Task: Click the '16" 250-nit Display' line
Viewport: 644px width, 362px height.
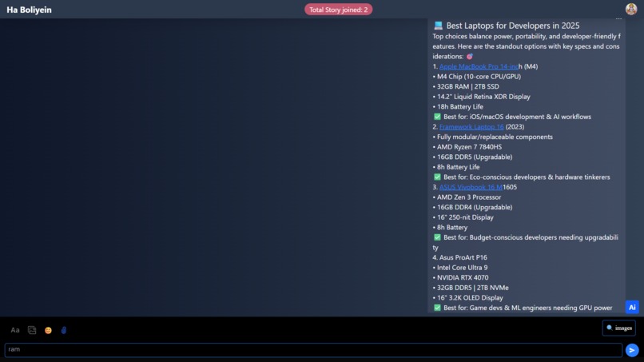Action: click(463, 217)
